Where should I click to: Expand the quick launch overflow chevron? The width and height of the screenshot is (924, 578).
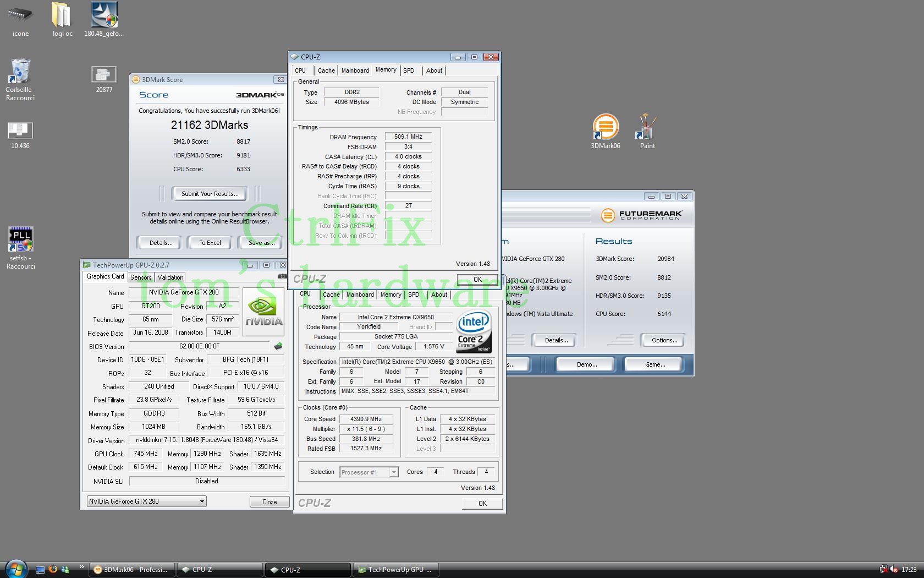(82, 567)
